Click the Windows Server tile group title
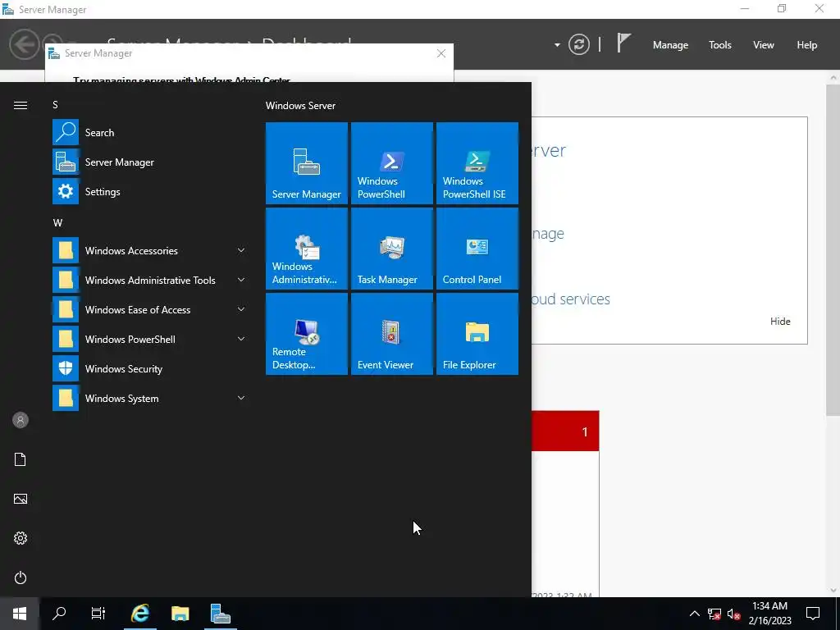The width and height of the screenshot is (840, 630). click(300, 106)
